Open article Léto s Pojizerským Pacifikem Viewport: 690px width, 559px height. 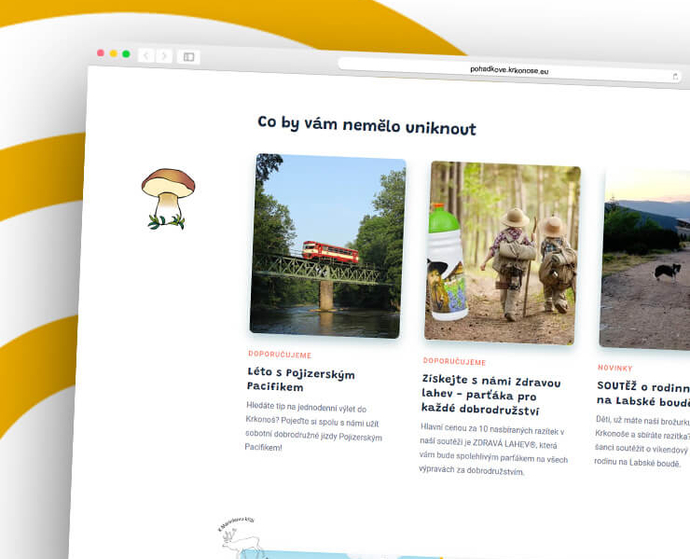[300, 380]
